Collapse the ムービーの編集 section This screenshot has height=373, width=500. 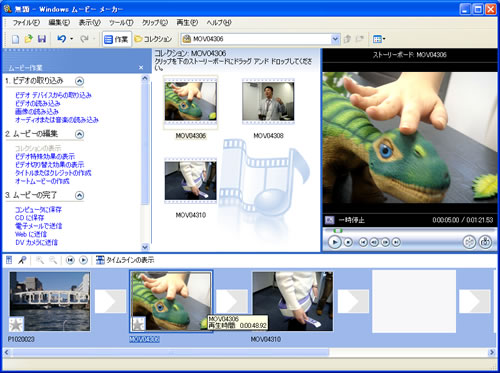(x=79, y=134)
